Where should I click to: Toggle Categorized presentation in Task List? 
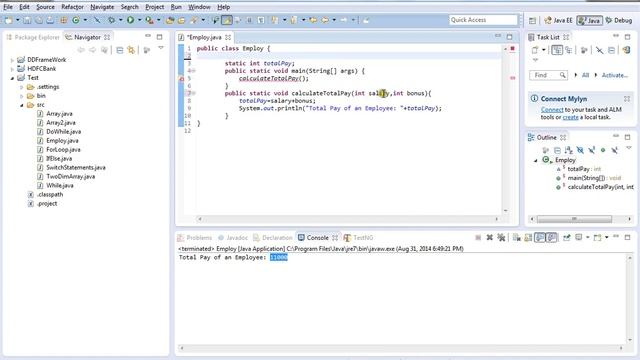557,50
